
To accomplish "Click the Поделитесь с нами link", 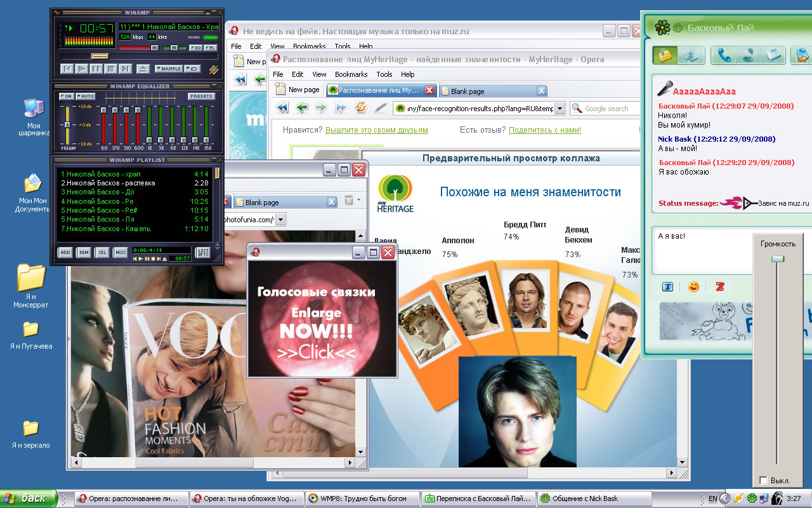I will point(544,130).
